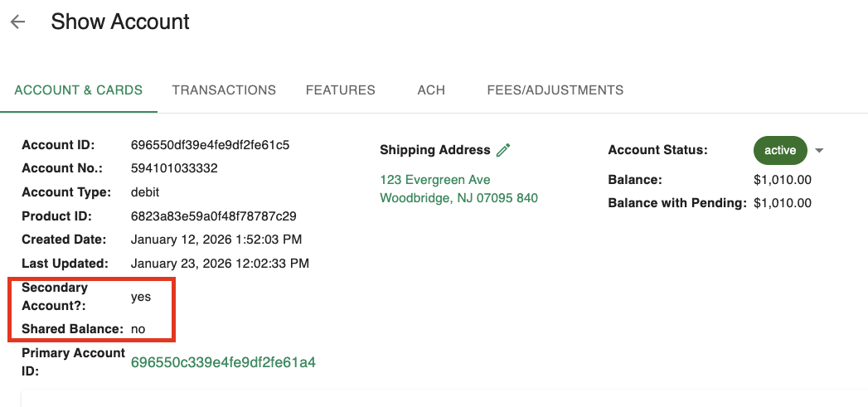Viewport: 868px width, 407px height.
Task: Click the Product ID value
Action: tap(214, 216)
